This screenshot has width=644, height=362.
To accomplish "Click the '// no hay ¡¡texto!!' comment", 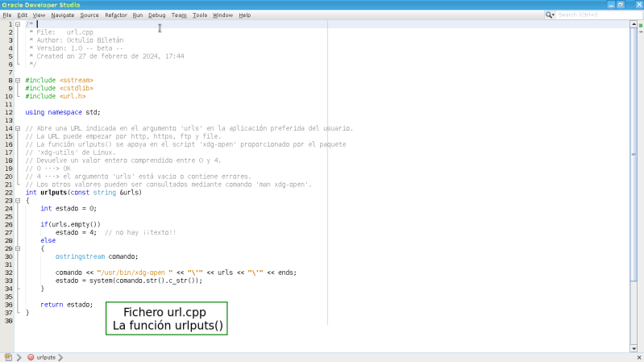I will [140, 232].
